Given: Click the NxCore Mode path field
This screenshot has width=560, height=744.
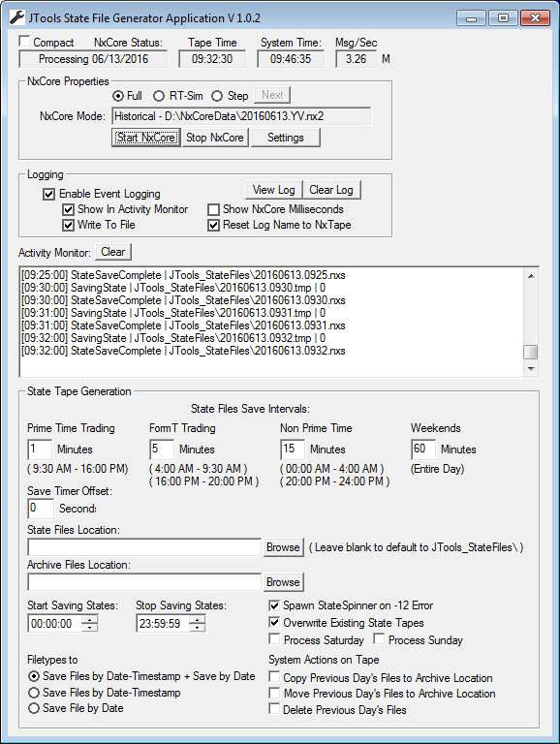Looking at the screenshot, I should point(241,116).
